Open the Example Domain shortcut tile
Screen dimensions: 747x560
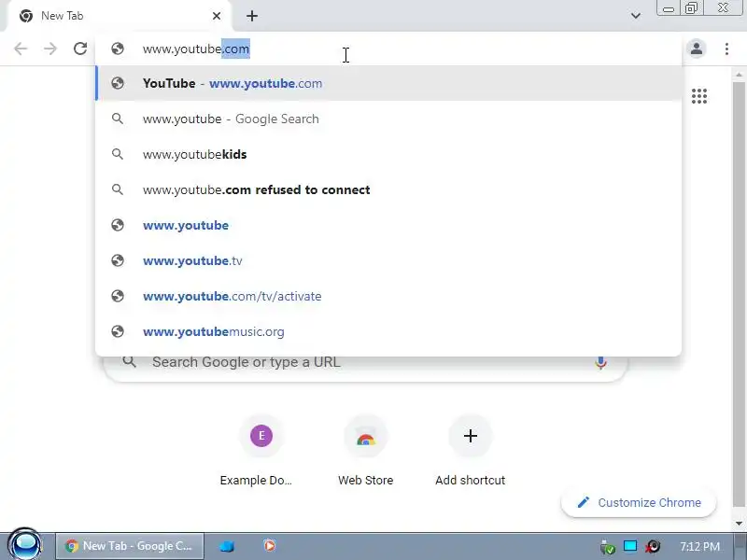coord(261,451)
